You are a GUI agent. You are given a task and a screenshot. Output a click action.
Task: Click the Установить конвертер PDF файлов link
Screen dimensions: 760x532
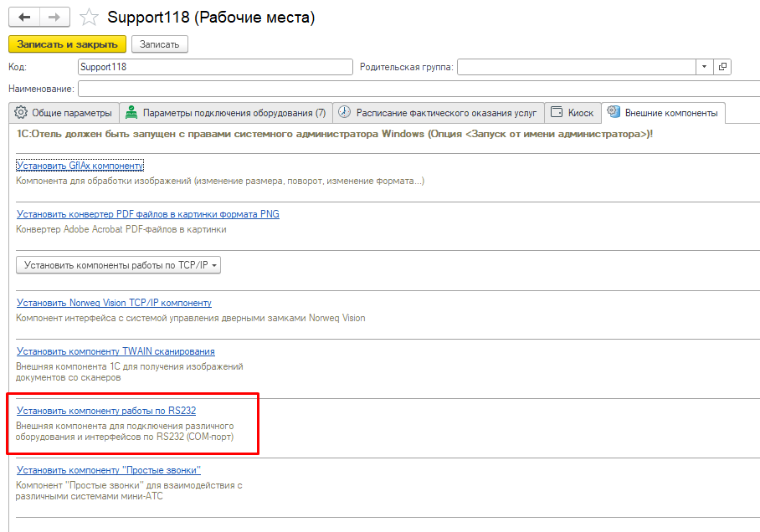(148, 214)
